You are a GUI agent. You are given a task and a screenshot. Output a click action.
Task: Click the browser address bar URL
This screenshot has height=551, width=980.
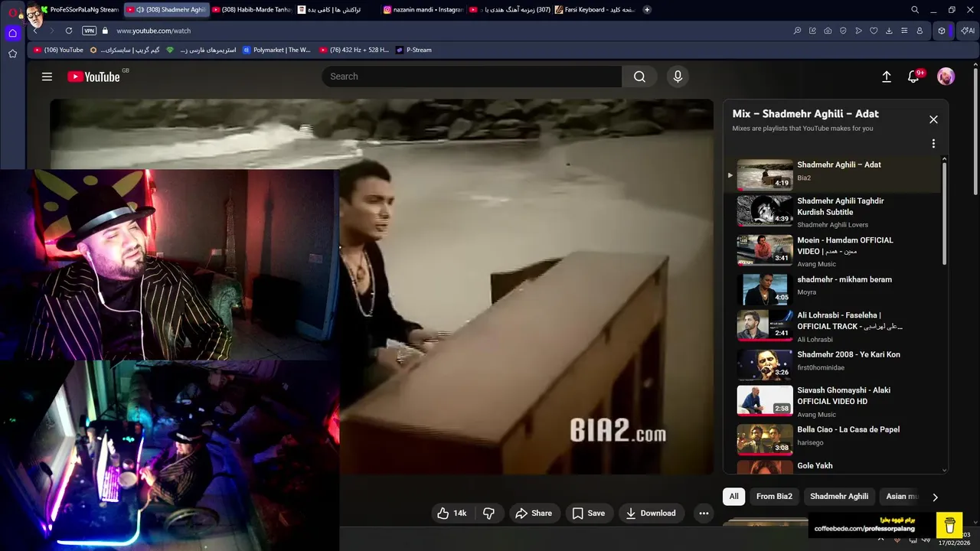[x=153, y=31]
